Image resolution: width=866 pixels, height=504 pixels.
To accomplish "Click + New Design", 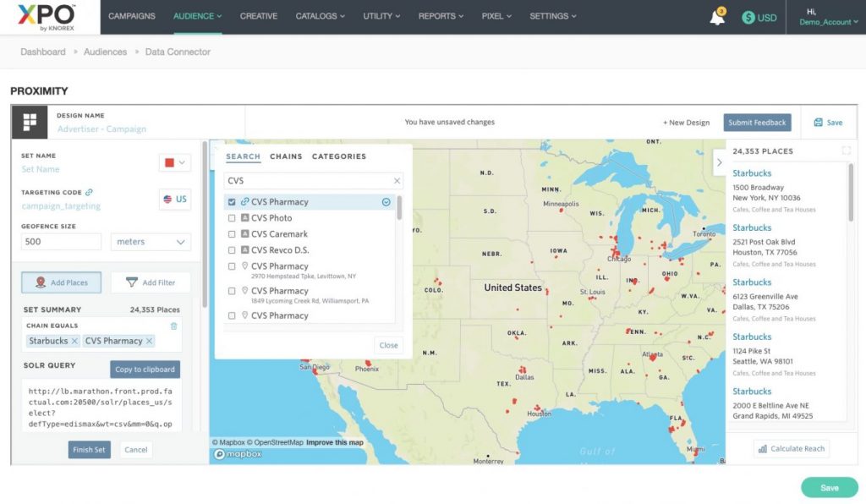I will [x=686, y=123].
